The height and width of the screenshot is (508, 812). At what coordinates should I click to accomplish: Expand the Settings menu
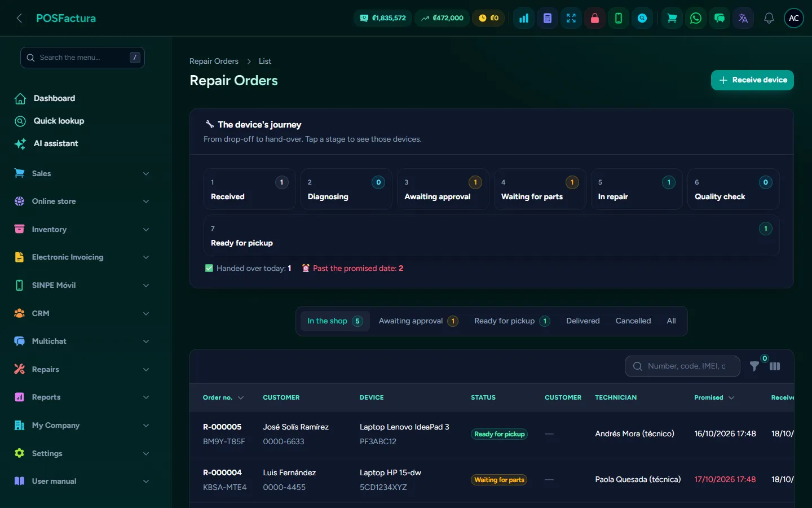[82, 453]
